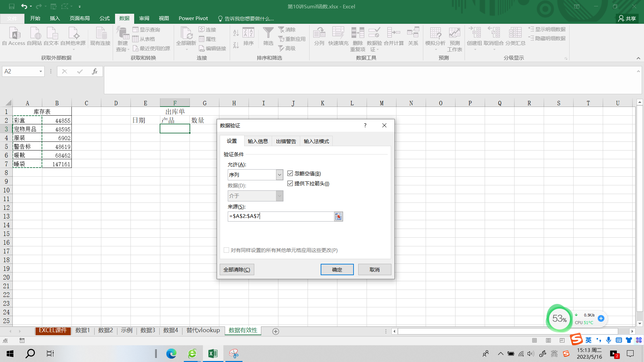Switch to Page Layout view in status bar
Image resolution: width=644 pixels, height=362 pixels.
[548, 341]
